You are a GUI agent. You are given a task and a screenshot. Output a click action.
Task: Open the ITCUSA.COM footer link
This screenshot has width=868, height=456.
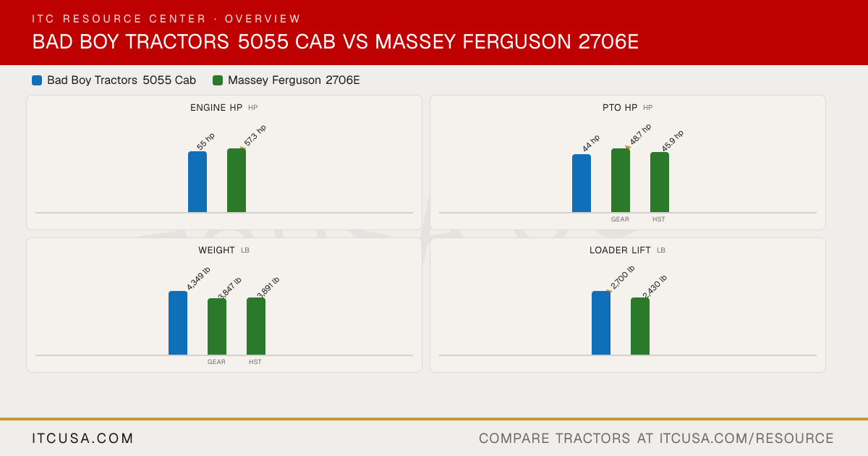tap(83, 439)
